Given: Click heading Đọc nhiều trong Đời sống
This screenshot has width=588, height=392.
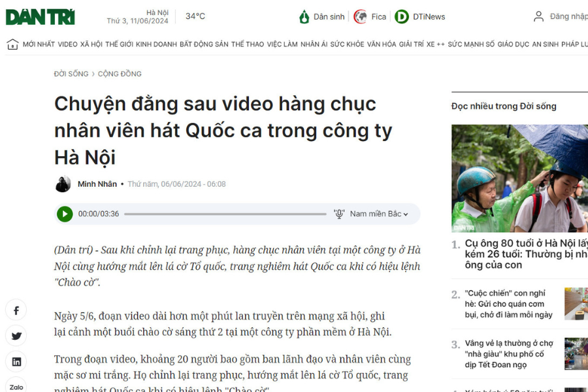Looking at the screenshot, I should pos(504,106).
